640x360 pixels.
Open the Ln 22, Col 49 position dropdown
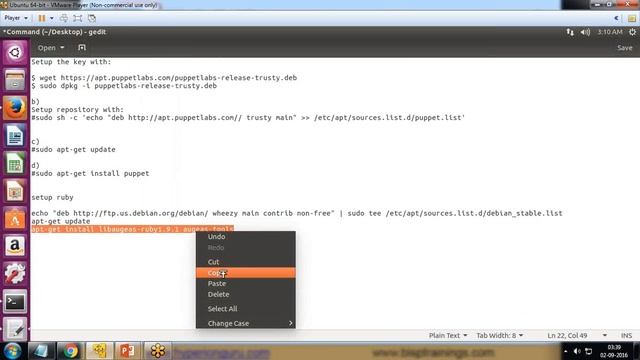[x=577, y=336]
